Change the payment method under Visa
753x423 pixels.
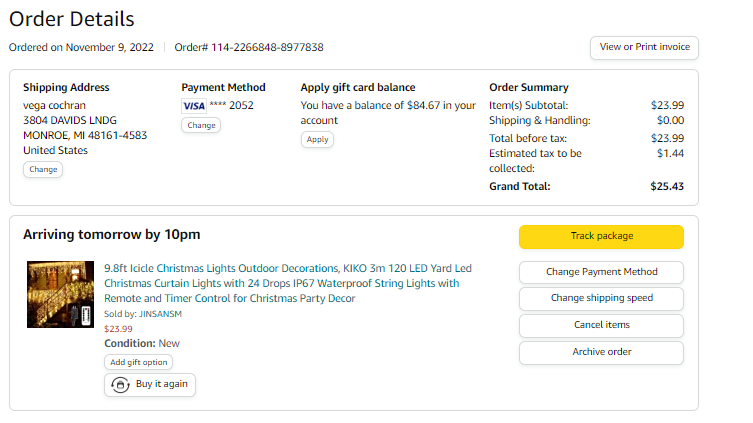click(x=201, y=125)
